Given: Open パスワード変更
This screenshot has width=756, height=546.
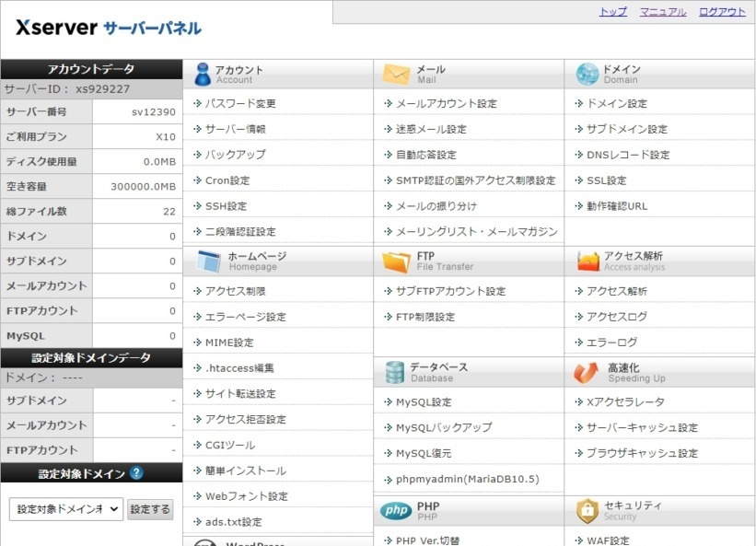Looking at the screenshot, I should click(x=240, y=103).
